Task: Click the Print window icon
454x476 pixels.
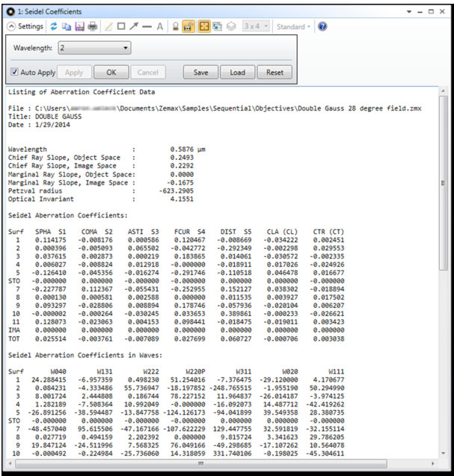Action: (x=93, y=27)
